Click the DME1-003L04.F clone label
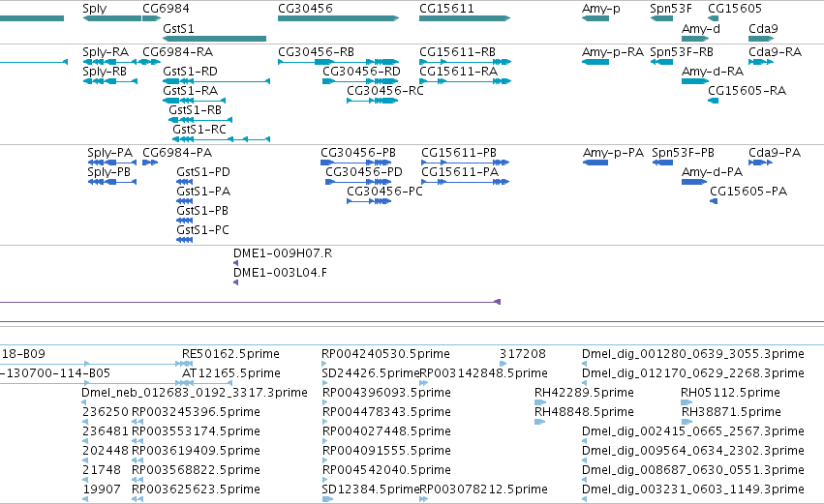824x504 pixels. (x=280, y=273)
